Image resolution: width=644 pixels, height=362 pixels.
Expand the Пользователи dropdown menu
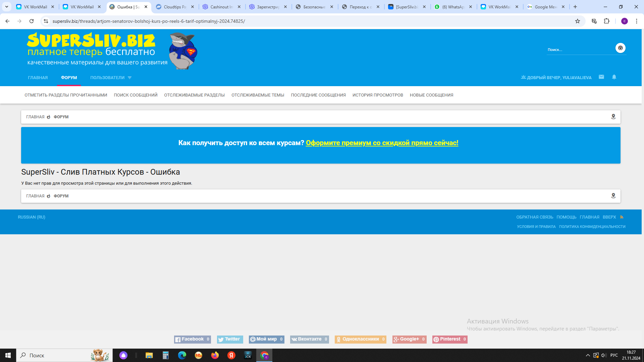111,78
